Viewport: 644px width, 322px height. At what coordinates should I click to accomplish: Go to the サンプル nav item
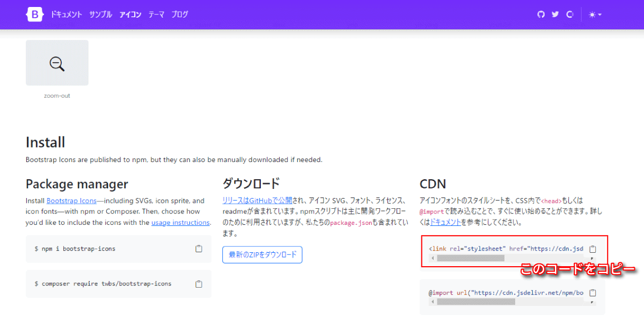(x=101, y=14)
